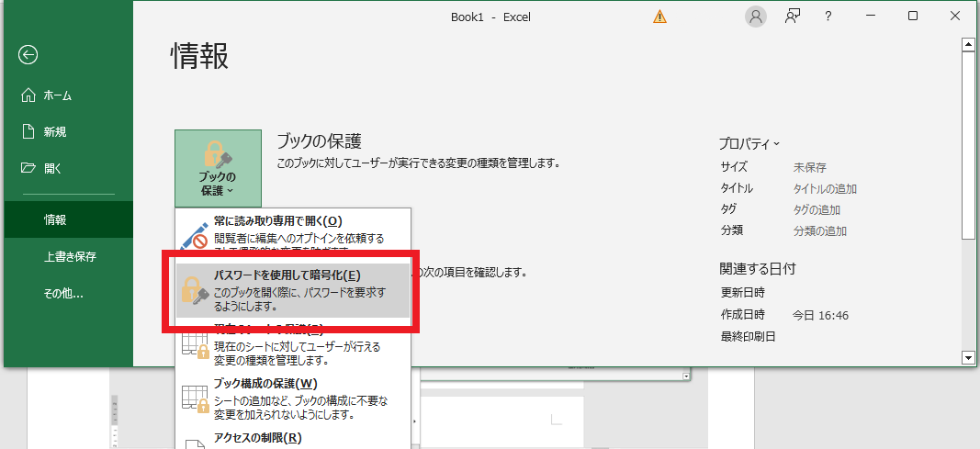Go back using the circled arrow
This screenshot has height=449, width=980.
click(x=28, y=55)
